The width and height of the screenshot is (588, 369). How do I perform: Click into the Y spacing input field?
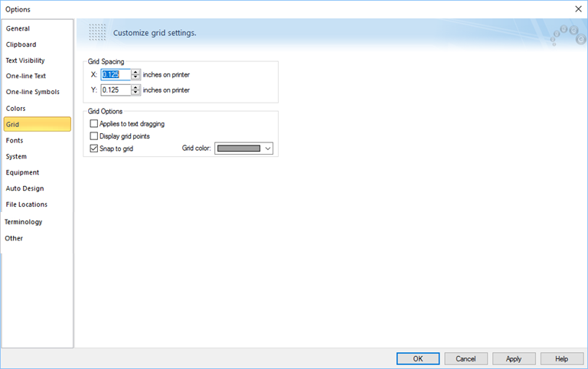pyautogui.click(x=115, y=90)
